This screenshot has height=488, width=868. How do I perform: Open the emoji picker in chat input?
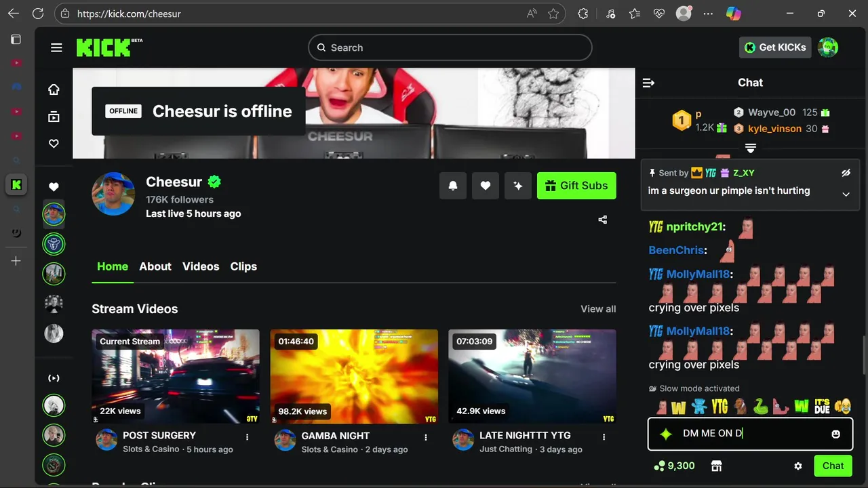point(836,434)
